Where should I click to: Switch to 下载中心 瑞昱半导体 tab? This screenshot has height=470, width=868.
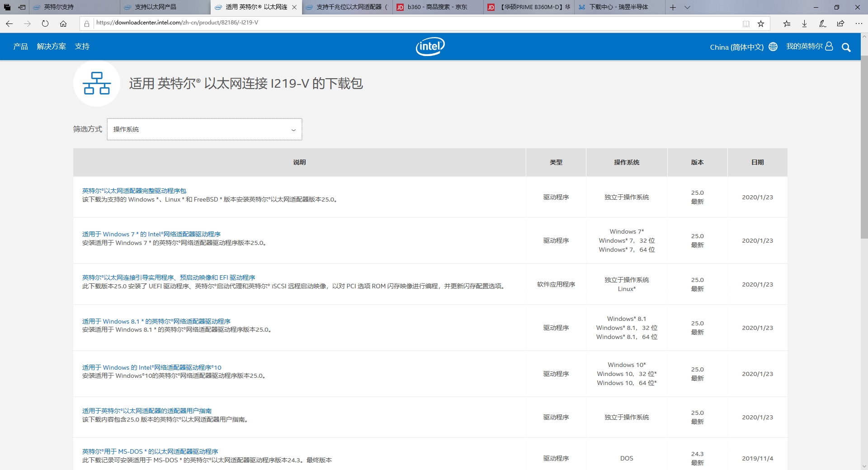(x=620, y=7)
